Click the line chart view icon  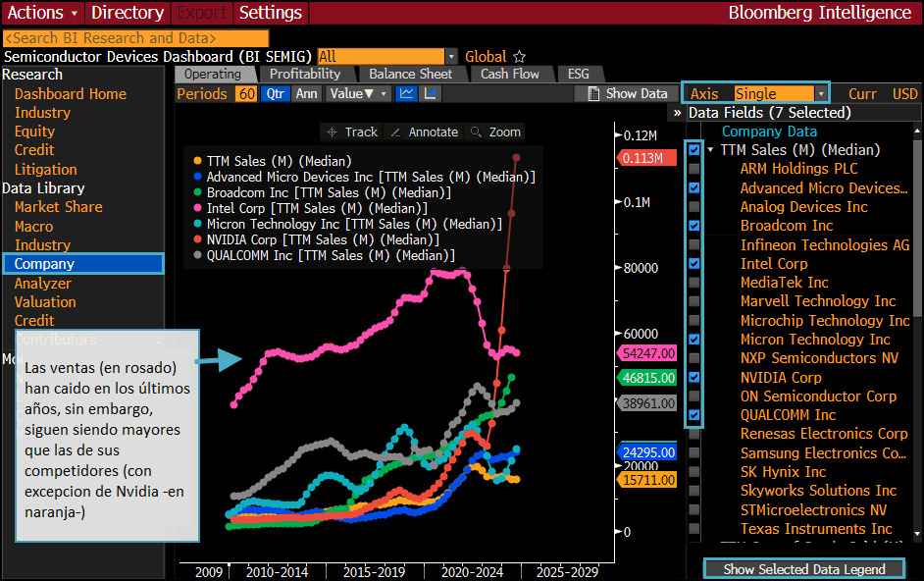click(x=406, y=94)
